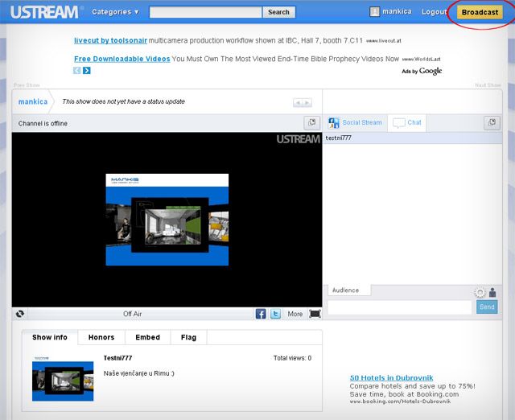The image size is (515, 420).
Task: Click the sound icon at player bottom-left
Action: (x=20, y=314)
